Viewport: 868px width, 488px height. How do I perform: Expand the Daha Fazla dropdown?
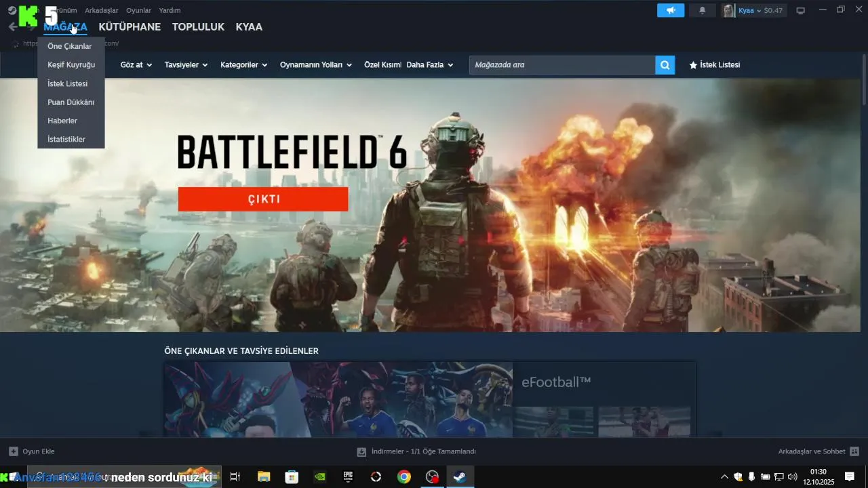click(x=430, y=65)
